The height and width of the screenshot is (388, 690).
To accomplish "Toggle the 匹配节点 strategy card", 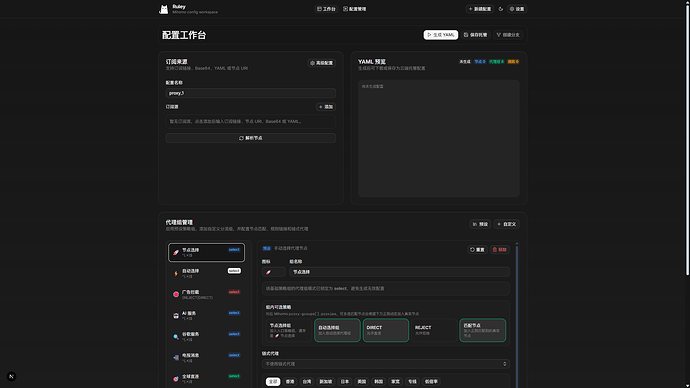I will tap(482, 330).
